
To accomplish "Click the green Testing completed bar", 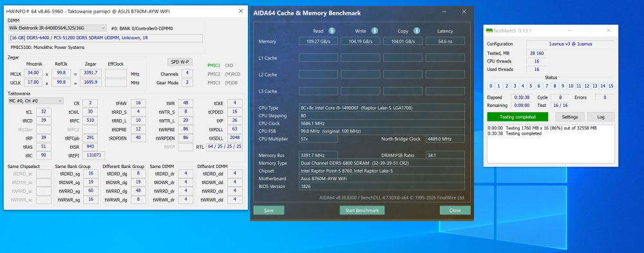I will point(518,117).
